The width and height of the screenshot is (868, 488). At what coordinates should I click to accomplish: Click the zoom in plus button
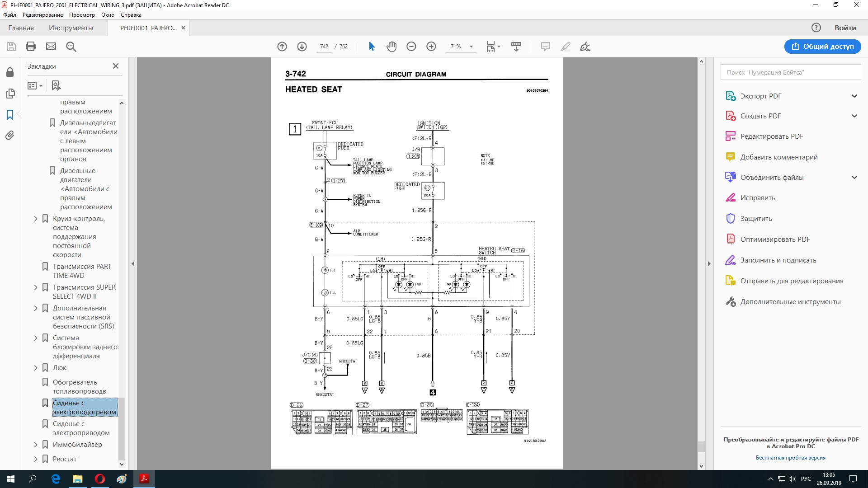pyautogui.click(x=431, y=47)
